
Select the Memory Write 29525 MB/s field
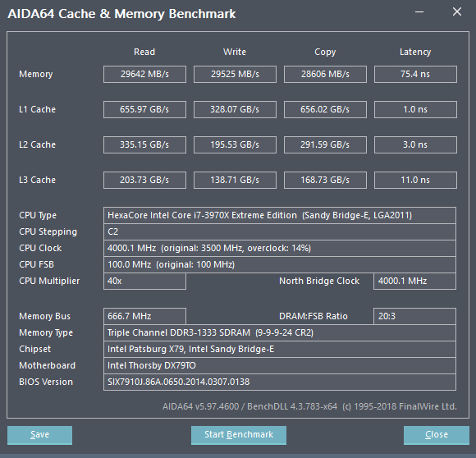[x=235, y=74]
